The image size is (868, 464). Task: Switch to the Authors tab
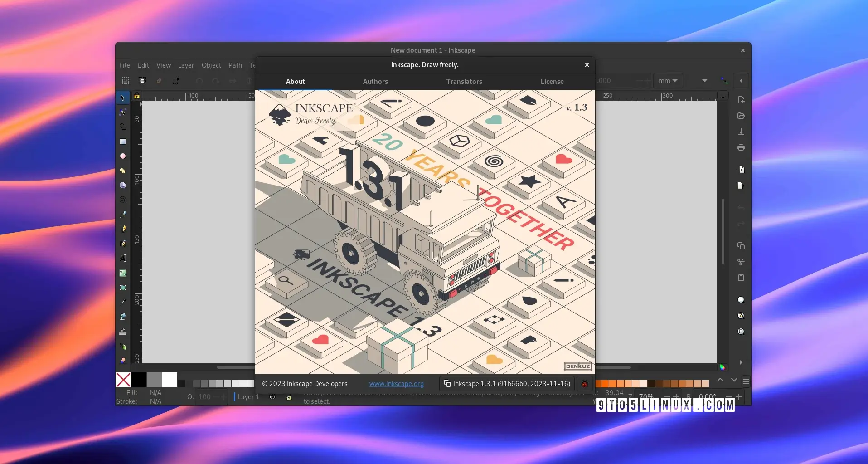point(375,82)
